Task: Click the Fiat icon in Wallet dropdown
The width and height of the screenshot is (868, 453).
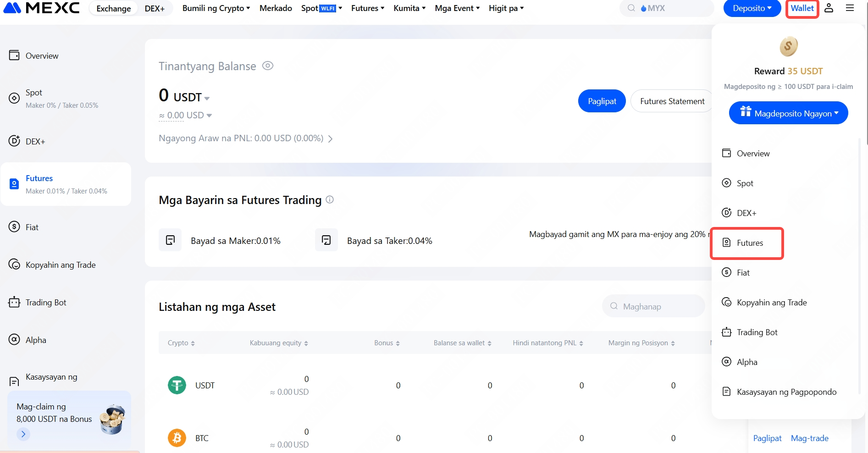Action: click(726, 272)
